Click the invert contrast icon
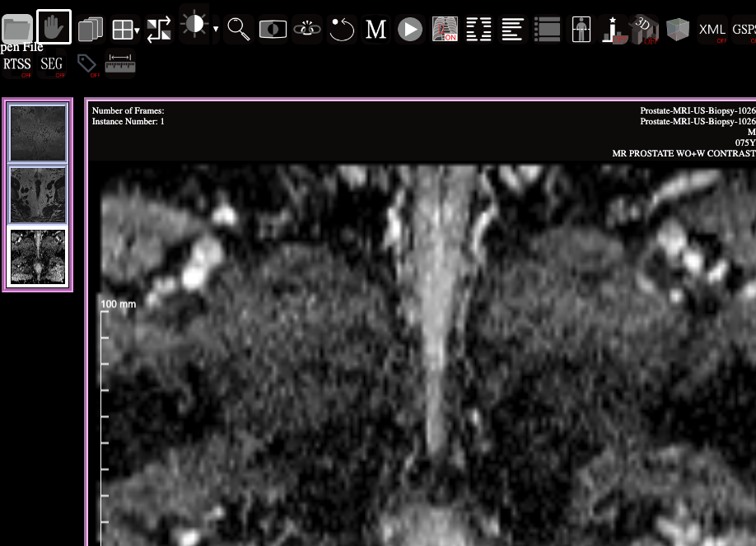The width and height of the screenshot is (756, 546). click(273, 30)
